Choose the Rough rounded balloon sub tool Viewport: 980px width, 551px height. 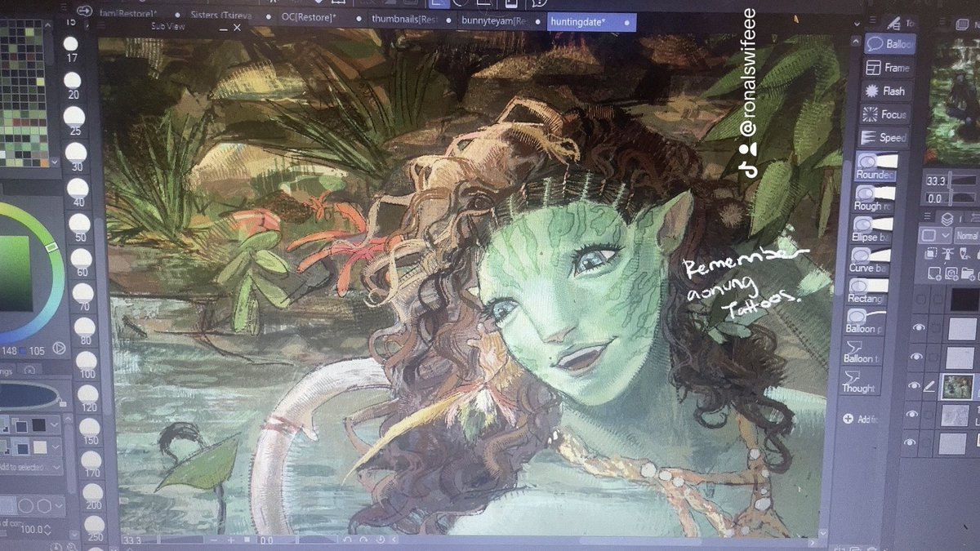pos(875,198)
